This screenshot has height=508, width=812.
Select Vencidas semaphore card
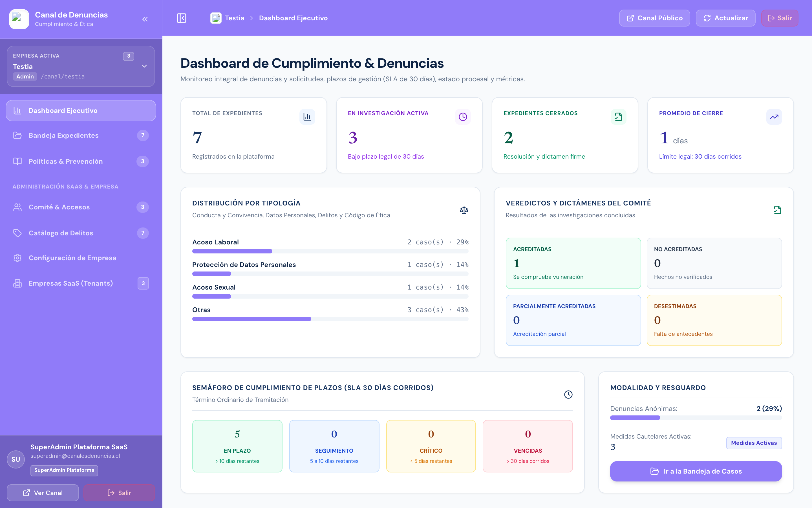coord(528,446)
